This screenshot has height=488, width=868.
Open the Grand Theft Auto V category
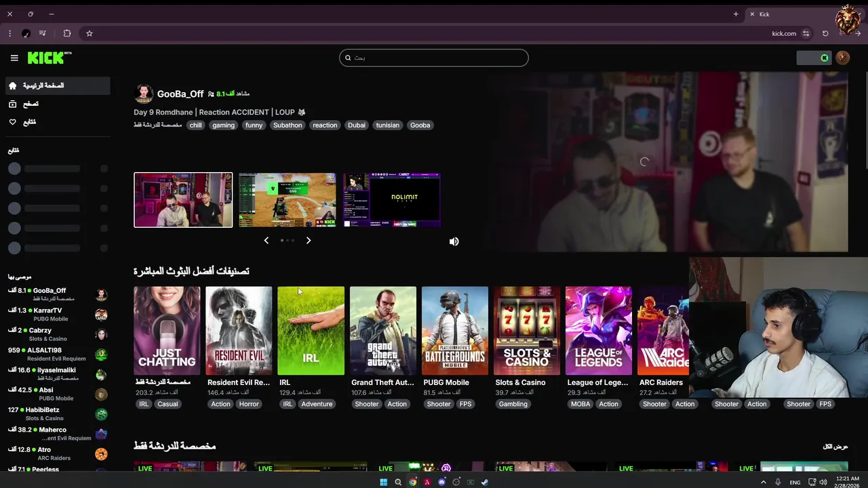coord(383,331)
